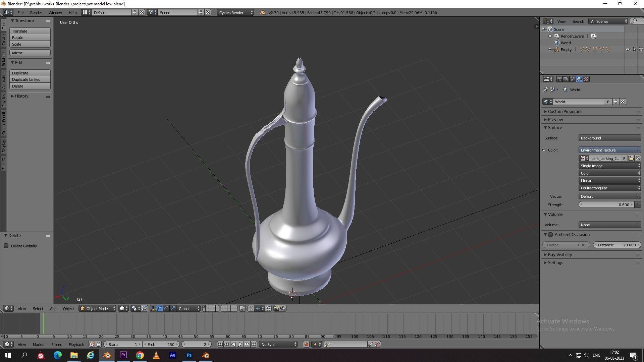This screenshot has height=362, width=644.
Task: Toggle visibility eye for Empty object
Action: click(627, 49)
